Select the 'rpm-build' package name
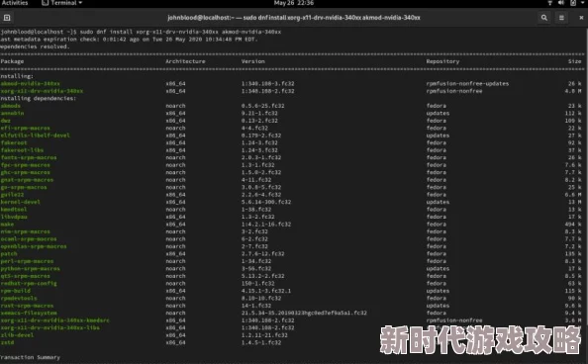This screenshot has height=364, width=588. tap(16, 291)
